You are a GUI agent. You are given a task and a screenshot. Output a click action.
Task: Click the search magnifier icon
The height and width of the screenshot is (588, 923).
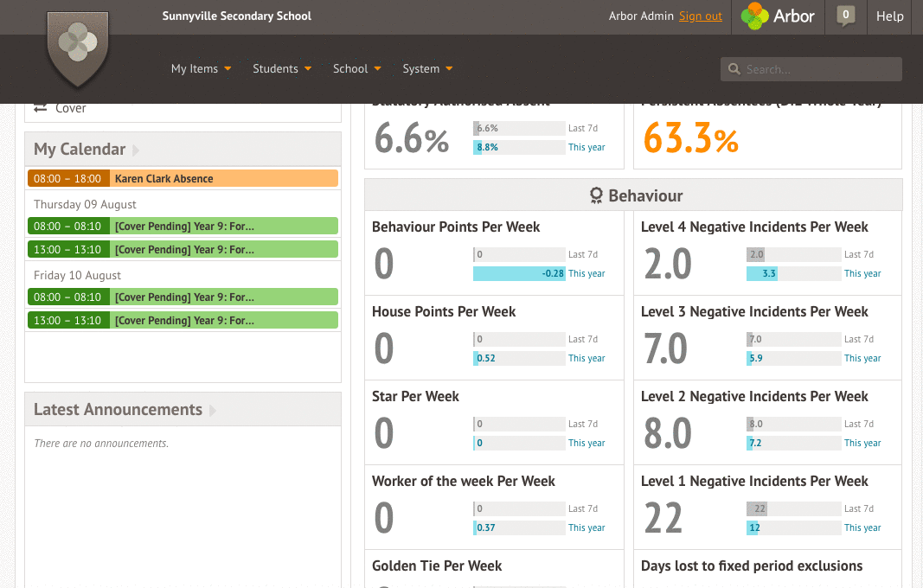[734, 68]
